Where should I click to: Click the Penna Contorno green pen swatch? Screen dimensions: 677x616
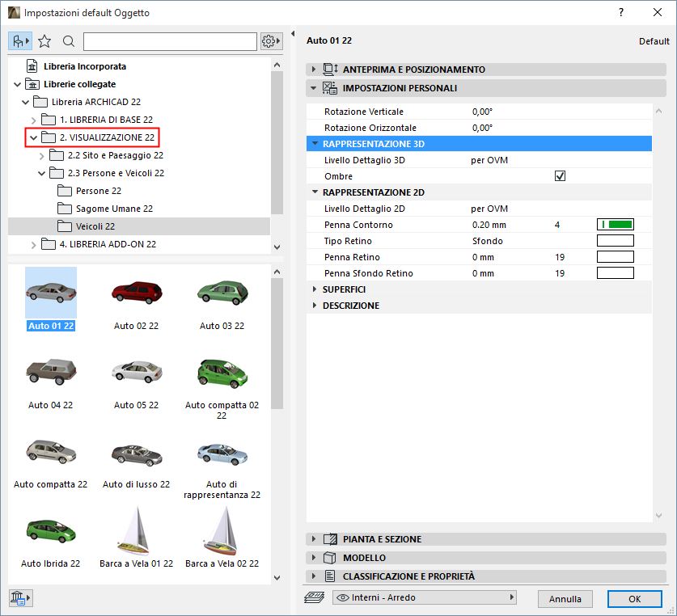pos(615,225)
